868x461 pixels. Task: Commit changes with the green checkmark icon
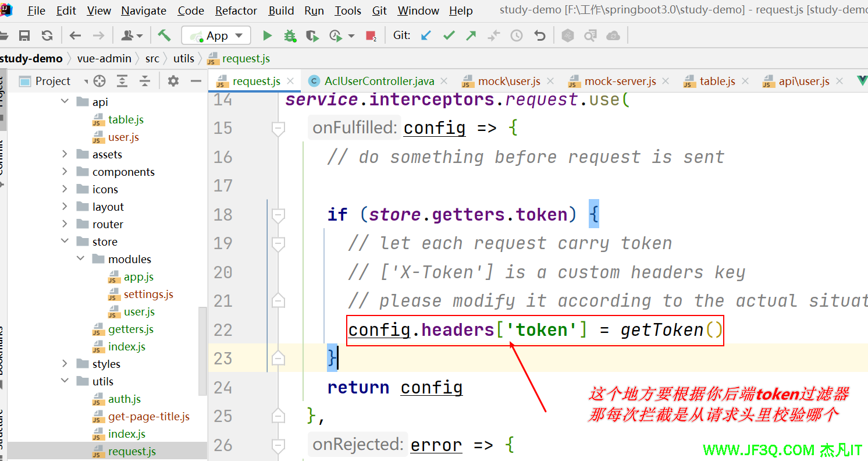tap(449, 36)
